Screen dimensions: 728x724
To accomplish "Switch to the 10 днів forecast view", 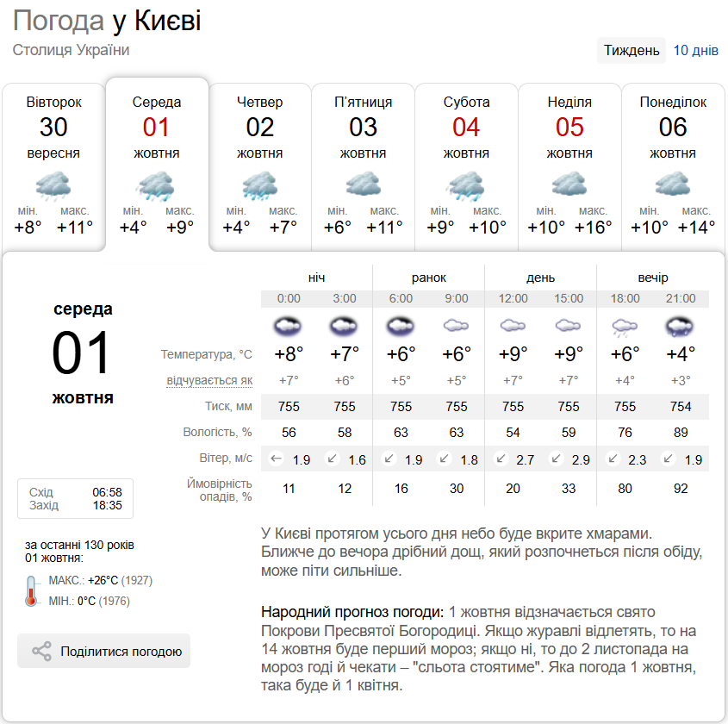I will point(695,50).
